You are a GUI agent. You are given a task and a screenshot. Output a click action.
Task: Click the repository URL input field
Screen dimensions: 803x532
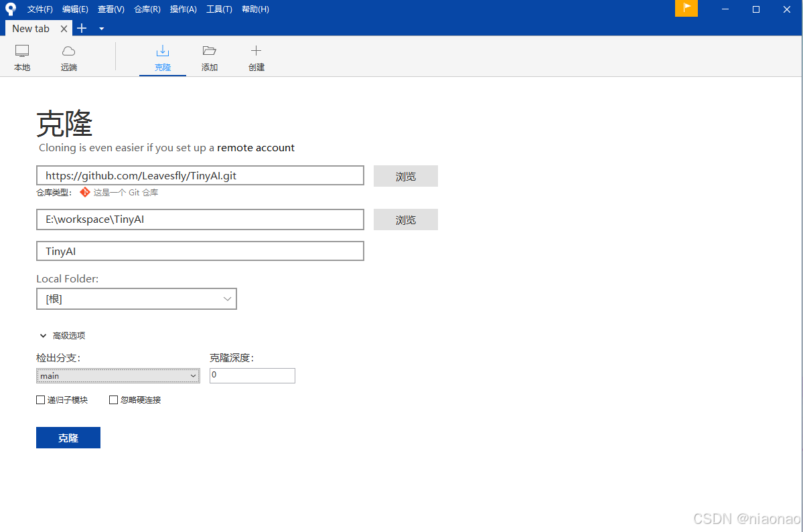[x=200, y=175]
